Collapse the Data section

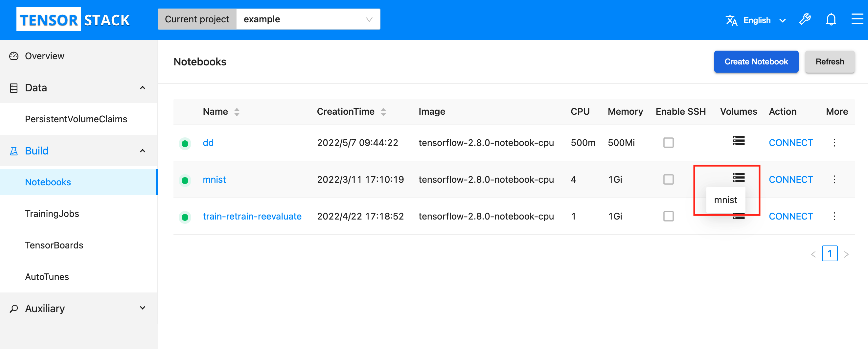coord(143,88)
